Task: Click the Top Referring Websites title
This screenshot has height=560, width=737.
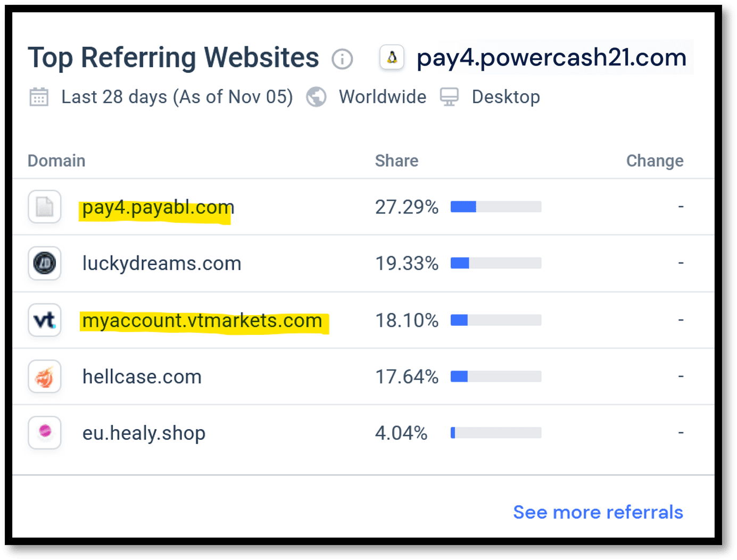Action: click(x=173, y=57)
